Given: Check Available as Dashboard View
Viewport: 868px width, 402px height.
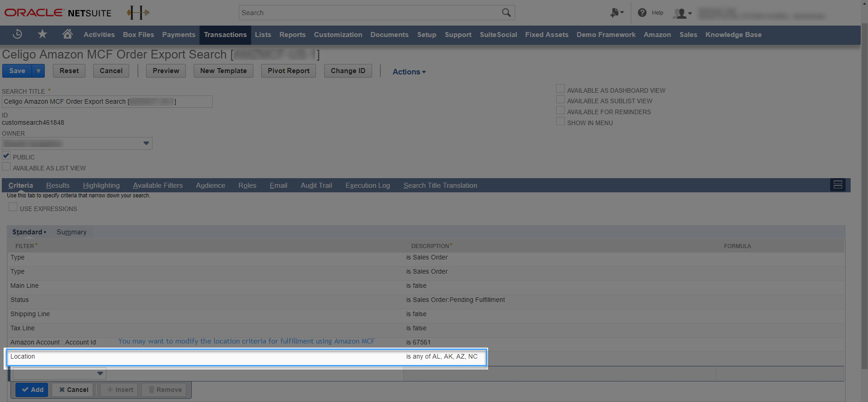Looking at the screenshot, I should point(560,89).
